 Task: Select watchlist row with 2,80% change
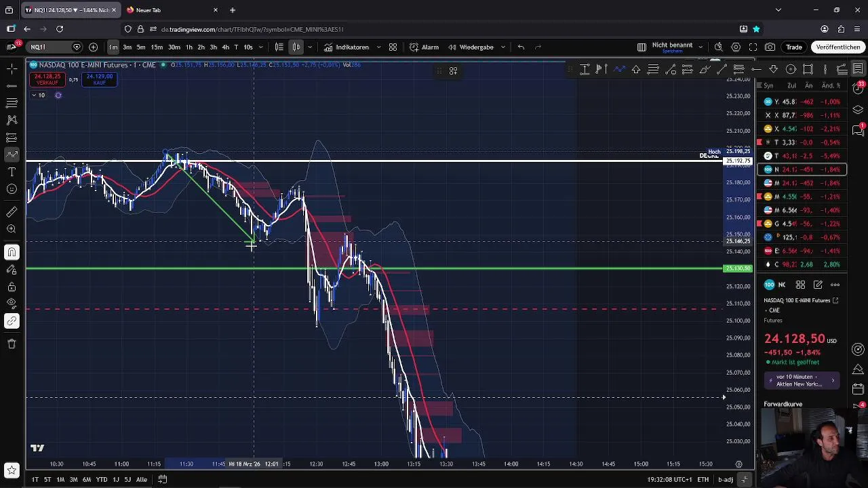click(x=802, y=264)
